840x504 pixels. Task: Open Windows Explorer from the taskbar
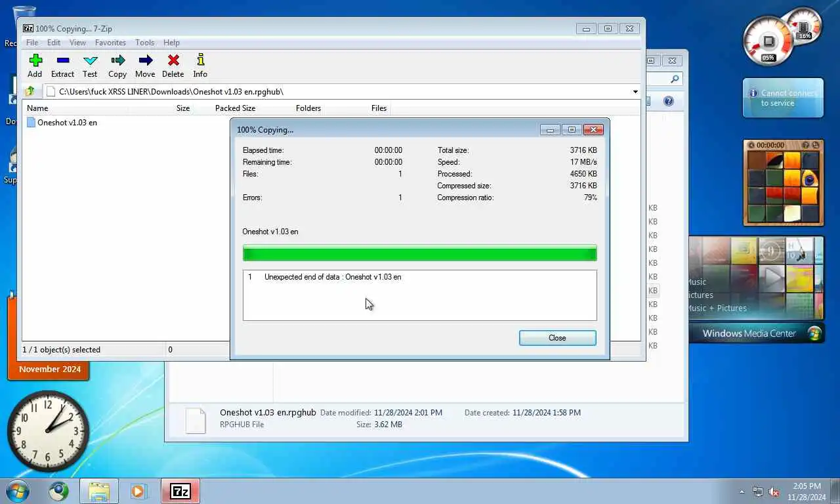coord(99,491)
